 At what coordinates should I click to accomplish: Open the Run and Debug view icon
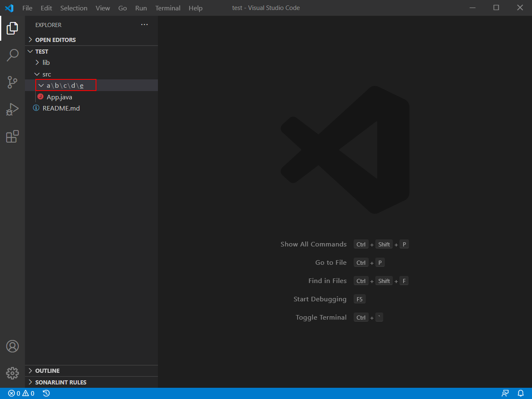12,109
